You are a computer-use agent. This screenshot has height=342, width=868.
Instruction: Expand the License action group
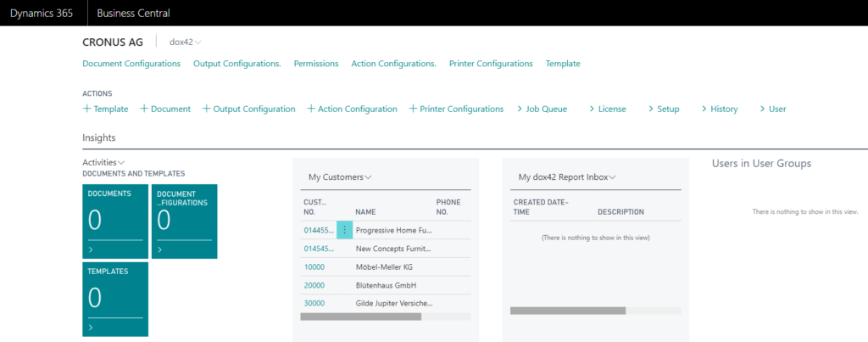pyautogui.click(x=607, y=109)
